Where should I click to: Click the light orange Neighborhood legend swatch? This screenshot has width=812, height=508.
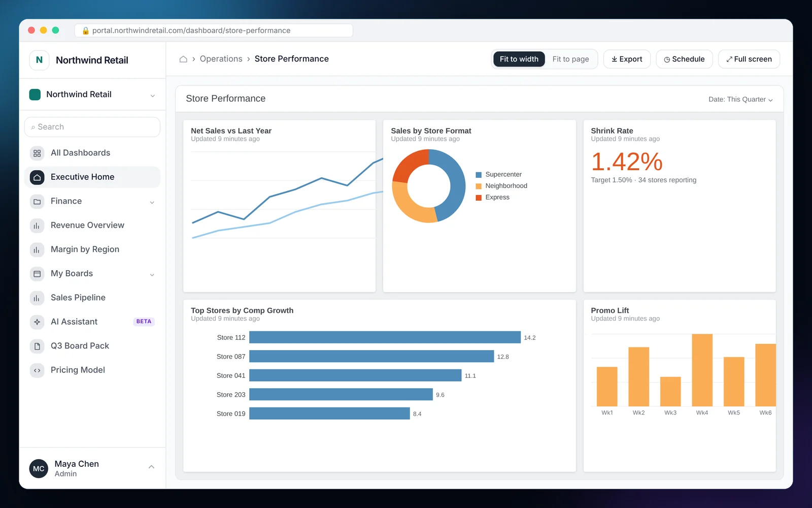479,186
